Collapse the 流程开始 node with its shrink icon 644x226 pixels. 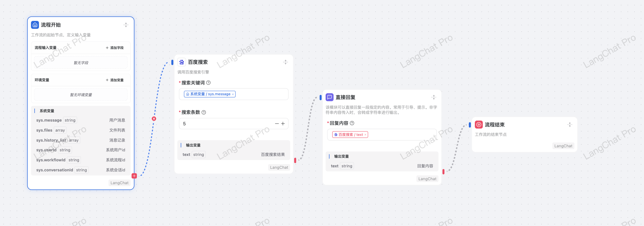[x=126, y=25]
